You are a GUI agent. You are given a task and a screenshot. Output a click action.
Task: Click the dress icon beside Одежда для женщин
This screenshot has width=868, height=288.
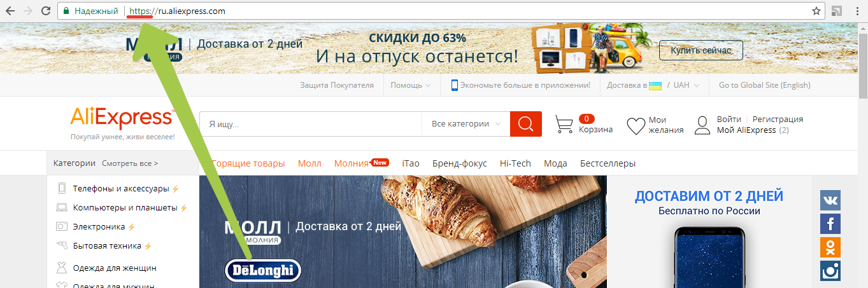click(62, 268)
